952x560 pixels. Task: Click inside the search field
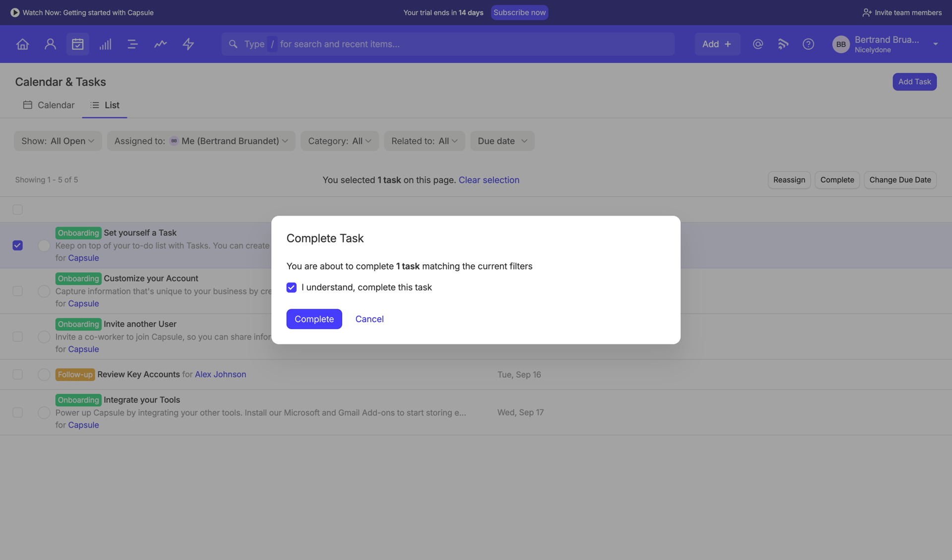click(x=446, y=44)
